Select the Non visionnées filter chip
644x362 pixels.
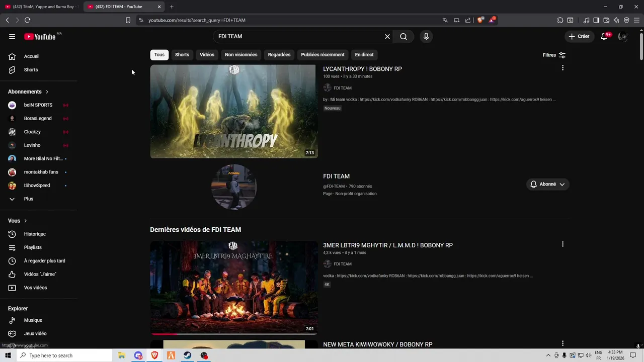coord(241,55)
